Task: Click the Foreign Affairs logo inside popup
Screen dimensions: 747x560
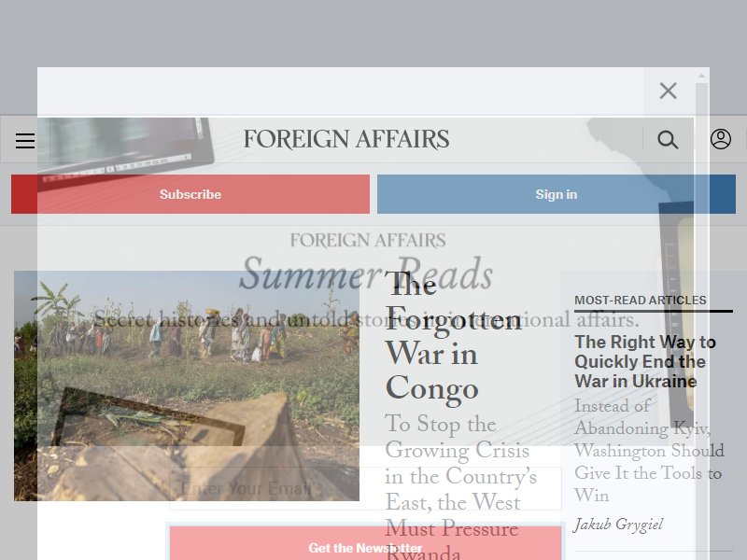Action: (368, 241)
